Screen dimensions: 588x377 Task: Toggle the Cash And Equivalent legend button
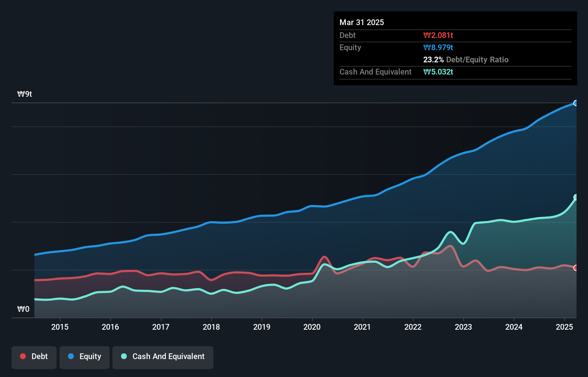(163, 357)
